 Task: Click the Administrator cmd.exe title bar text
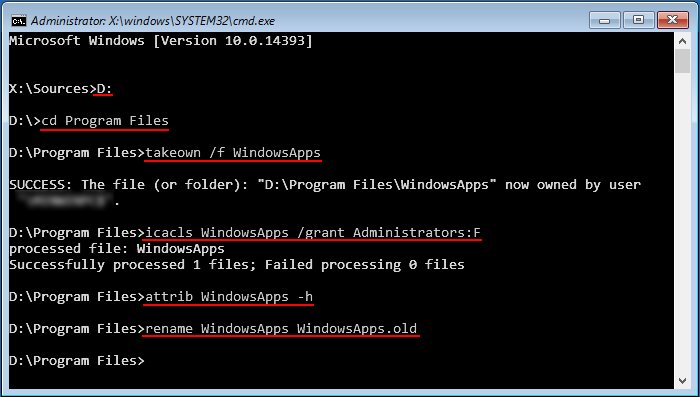coord(153,21)
